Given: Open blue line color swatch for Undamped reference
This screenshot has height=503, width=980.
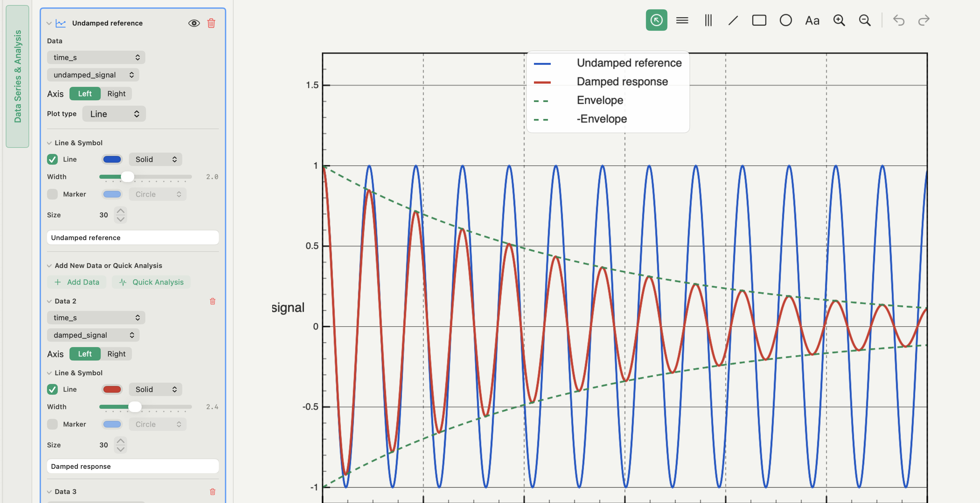Looking at the screenshot, I should coord(112,159).
